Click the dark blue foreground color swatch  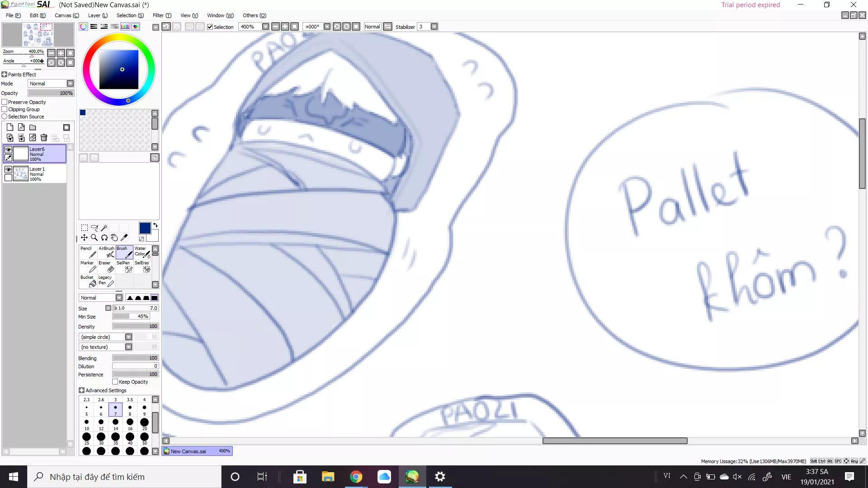(x=145, y=228)
